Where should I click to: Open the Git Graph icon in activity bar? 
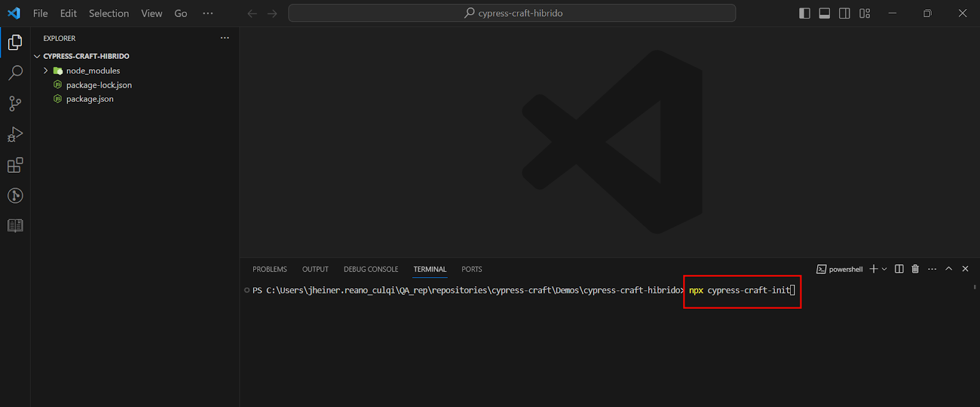[15, 196]
